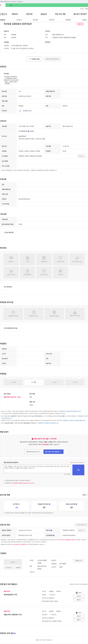Screen dimensions: 88x644
Task: Click the 장애인용 주차장 facility icon
Action: [x=13, y=314]
